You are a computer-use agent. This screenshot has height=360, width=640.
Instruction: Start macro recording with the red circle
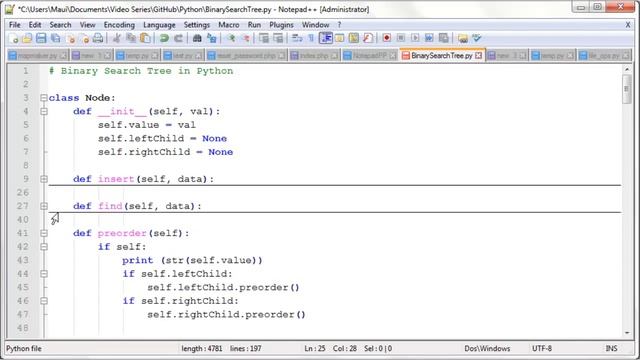coord(387,38)
